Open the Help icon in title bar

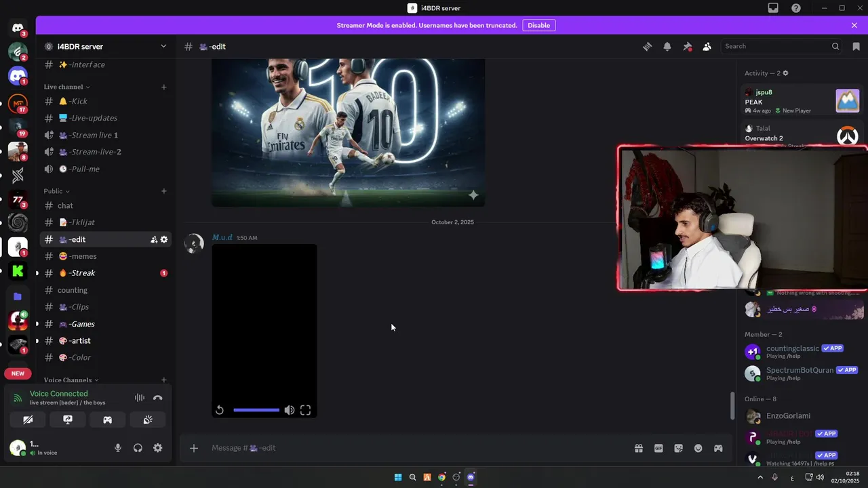tap(796, 8)
